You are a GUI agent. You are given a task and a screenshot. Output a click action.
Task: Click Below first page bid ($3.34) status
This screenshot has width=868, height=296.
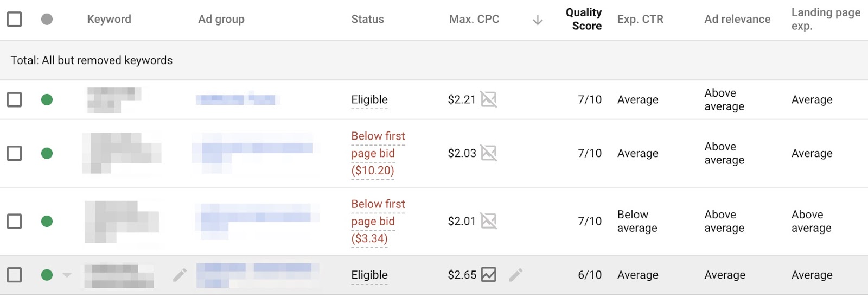tap(378, 221)
